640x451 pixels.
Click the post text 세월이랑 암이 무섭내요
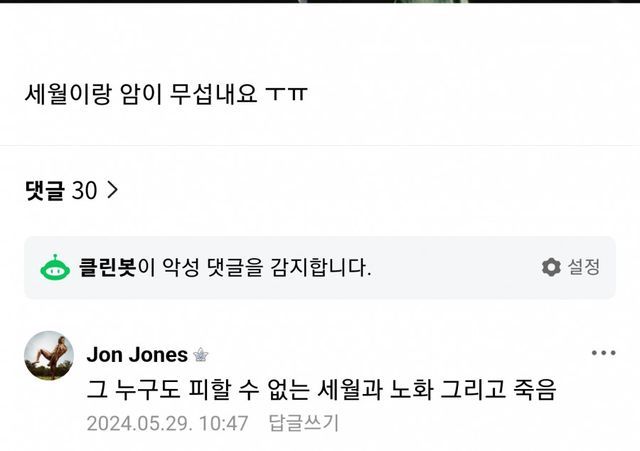tap(166, 94)
